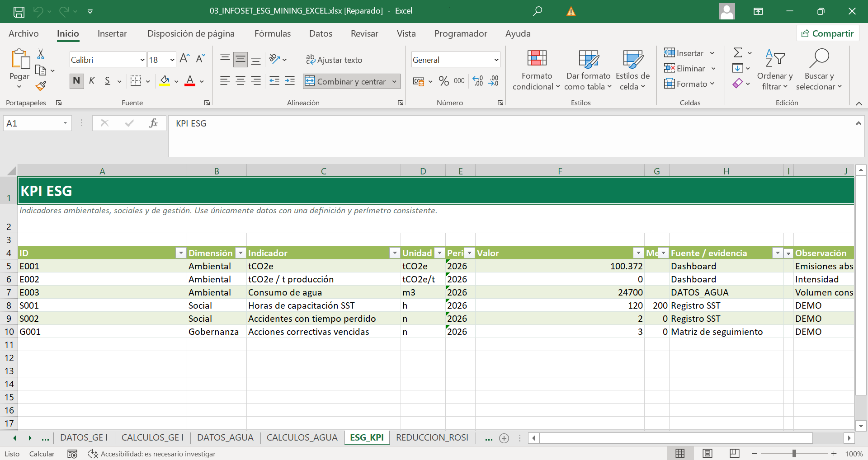The width and height of the screenshot is (868, 460).
Task: Click the Clear eraser icon in Edición
Action: 738,84
